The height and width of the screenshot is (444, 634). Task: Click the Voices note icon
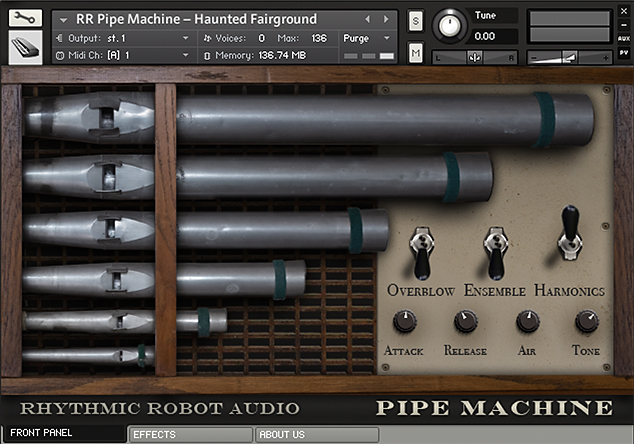(207, 38)
